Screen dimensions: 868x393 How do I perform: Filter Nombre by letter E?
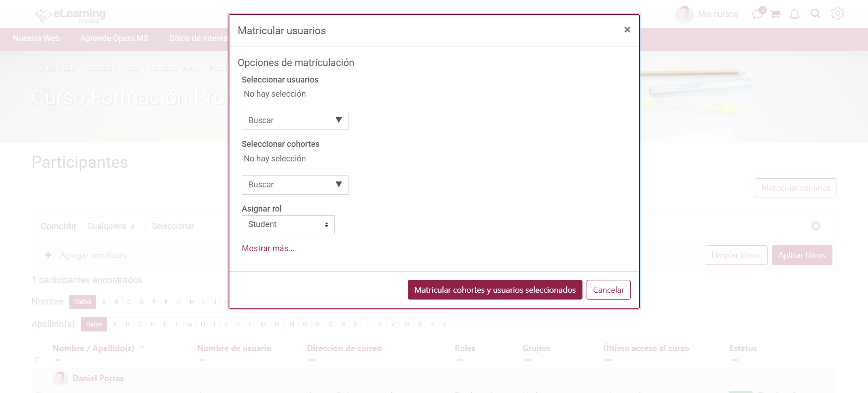click(154, 302)
